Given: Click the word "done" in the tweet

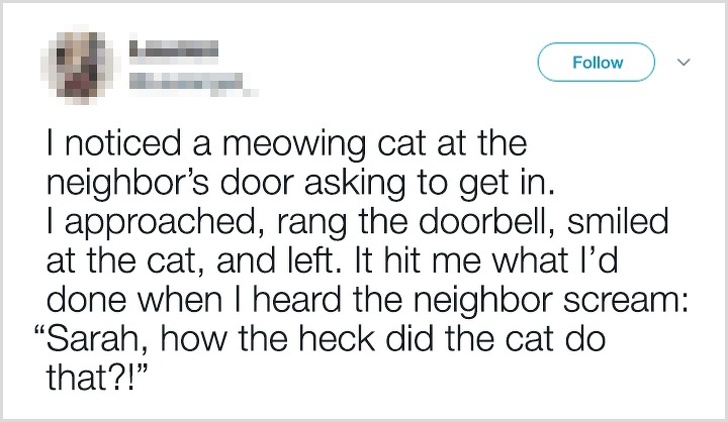Looking at the screenshot, I should (86, 300).
